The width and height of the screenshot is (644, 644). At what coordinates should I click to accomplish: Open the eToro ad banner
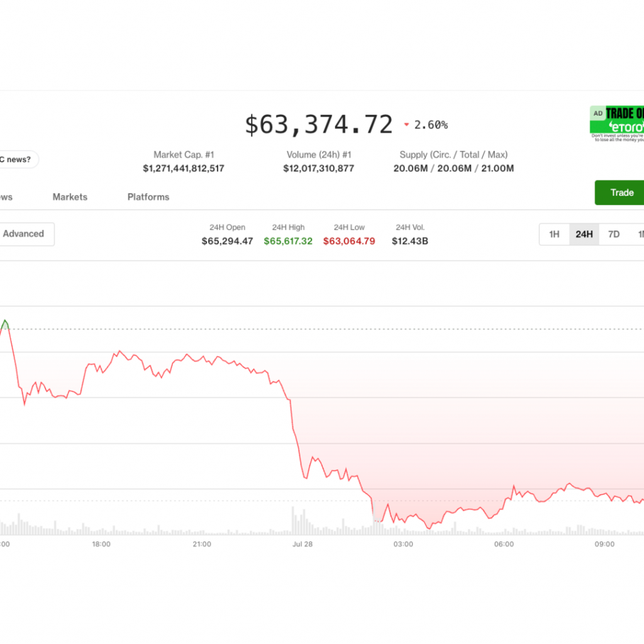tap(617, 124)
